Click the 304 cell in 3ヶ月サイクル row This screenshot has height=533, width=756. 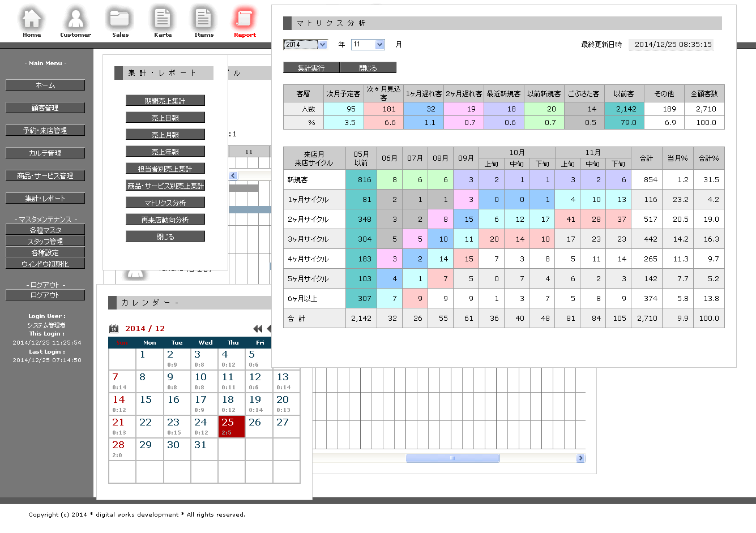[361, 239]
